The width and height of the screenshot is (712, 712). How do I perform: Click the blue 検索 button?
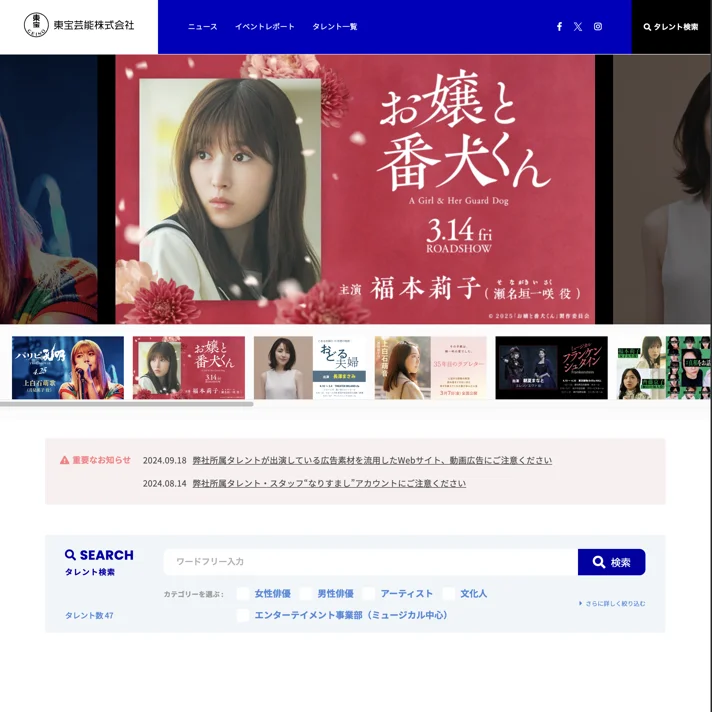(x=611, y=562)
